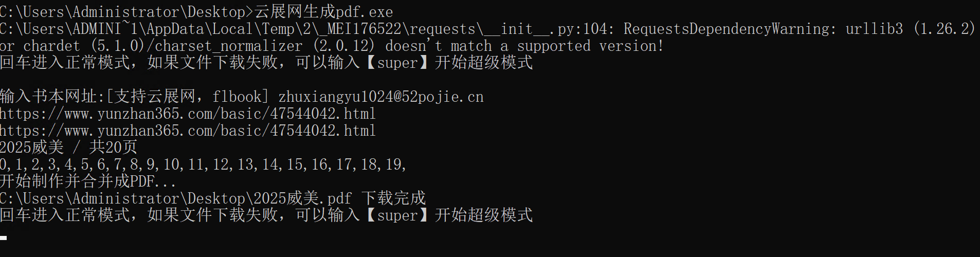Click the page number list 0 to 19
Image resolution: width=980 pixels, height=257 pixels.
pos(203,164)
